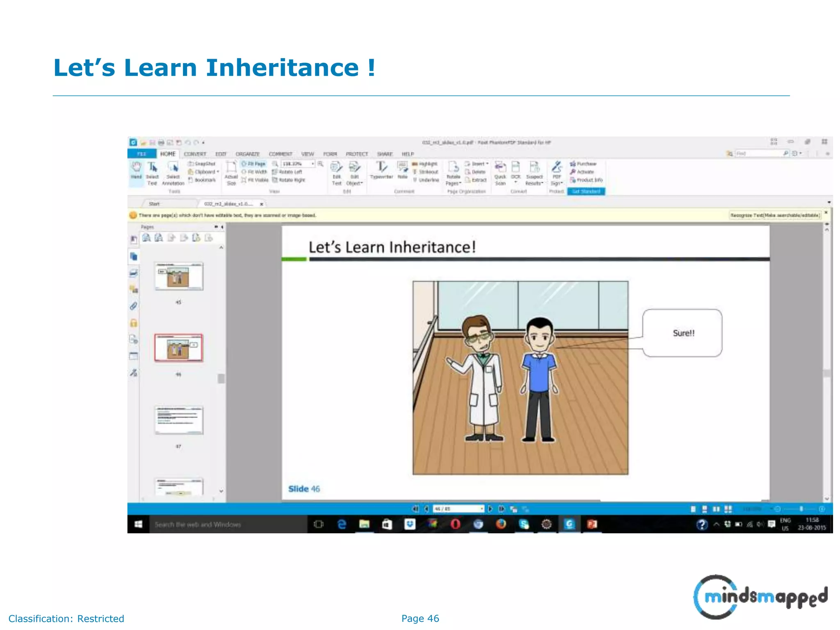840x630 pixels.
Task: Go to the previous page
Action: 427,509
